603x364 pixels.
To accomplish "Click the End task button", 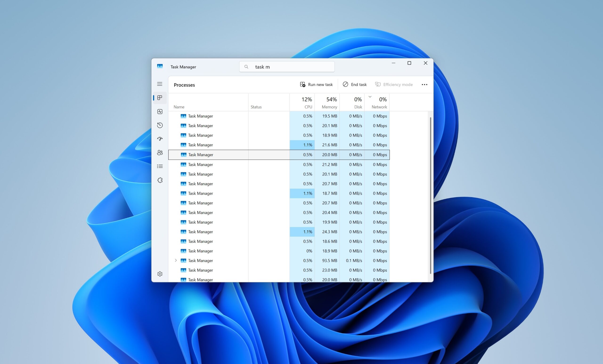I will click(x=354, y=84).
